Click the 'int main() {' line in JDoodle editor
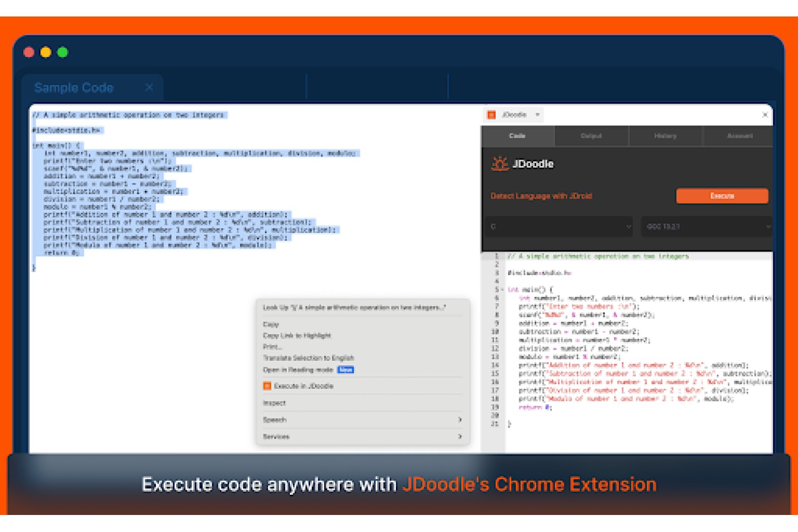 click(x=530, y=290)
